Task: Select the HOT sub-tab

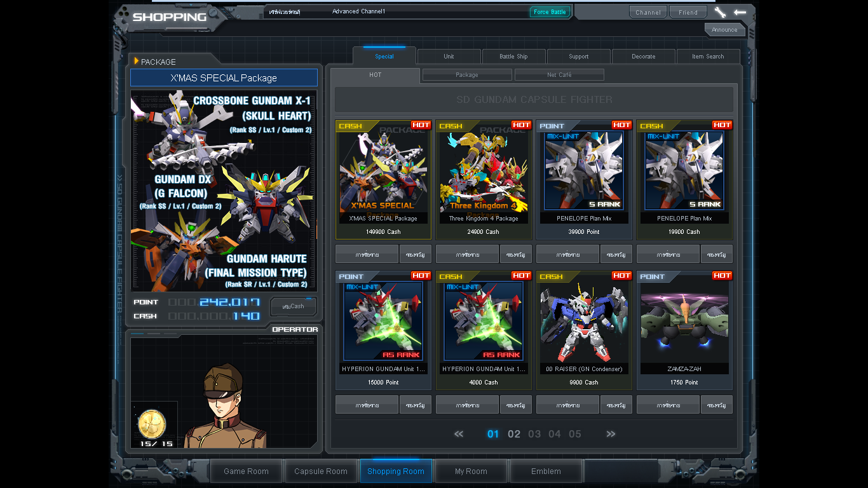Action: (x=376, y=75)
